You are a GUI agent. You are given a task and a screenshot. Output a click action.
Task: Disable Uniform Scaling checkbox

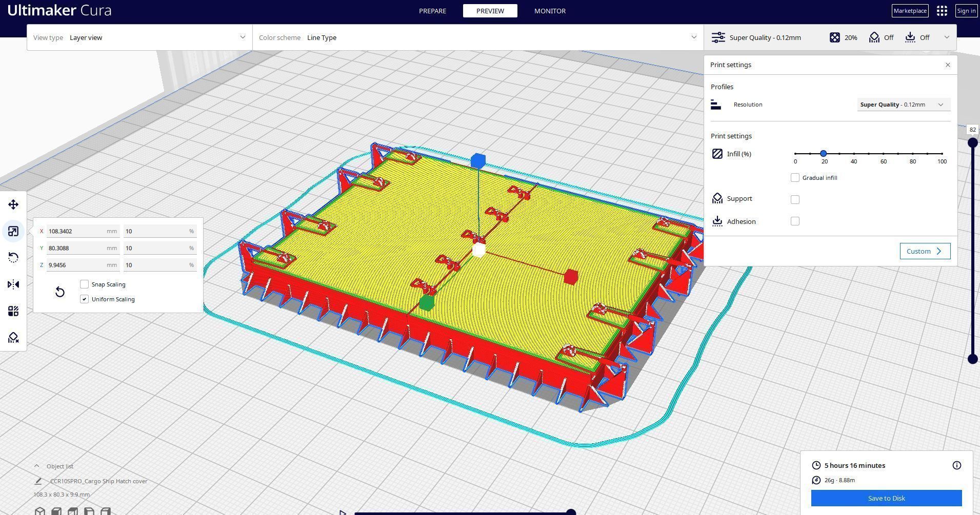click(x=85, y=299)
